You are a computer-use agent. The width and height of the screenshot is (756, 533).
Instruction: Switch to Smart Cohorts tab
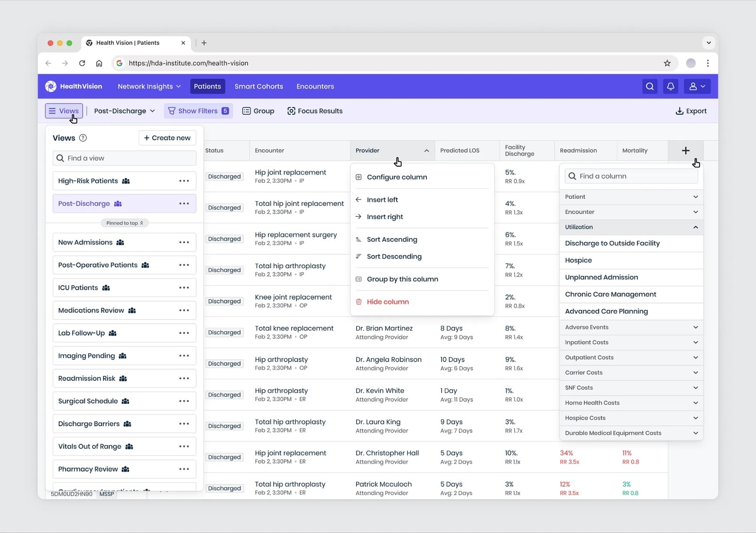pos(259,86)
